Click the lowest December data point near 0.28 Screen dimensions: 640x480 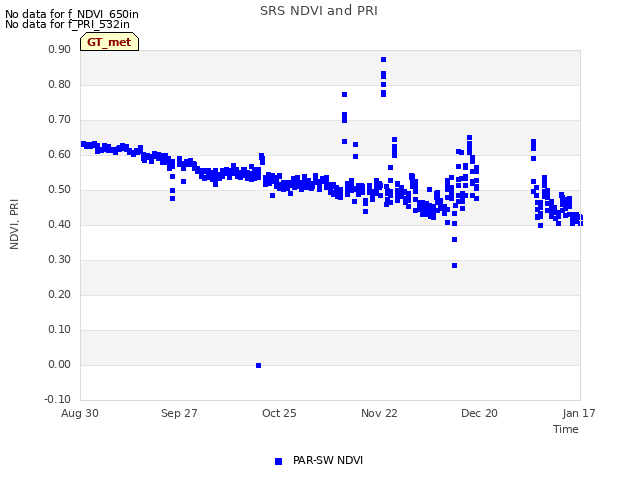pyautogui.click(x=454, y=266)
